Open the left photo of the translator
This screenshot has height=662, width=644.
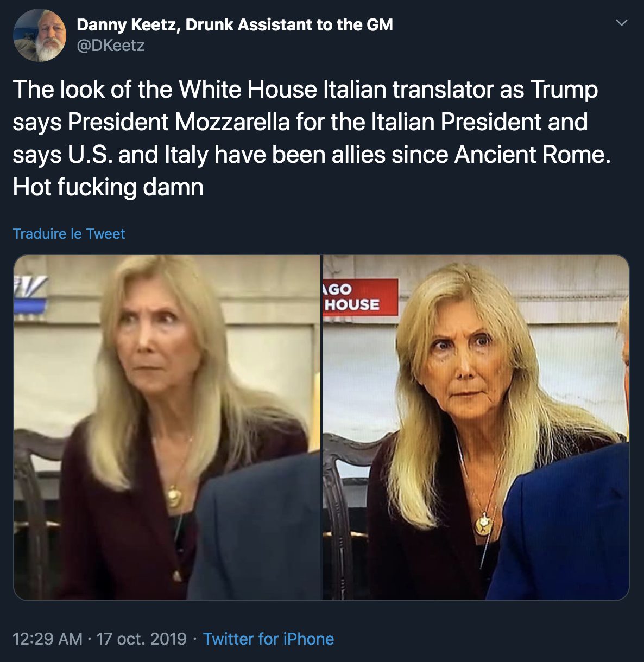coord(167,427)
